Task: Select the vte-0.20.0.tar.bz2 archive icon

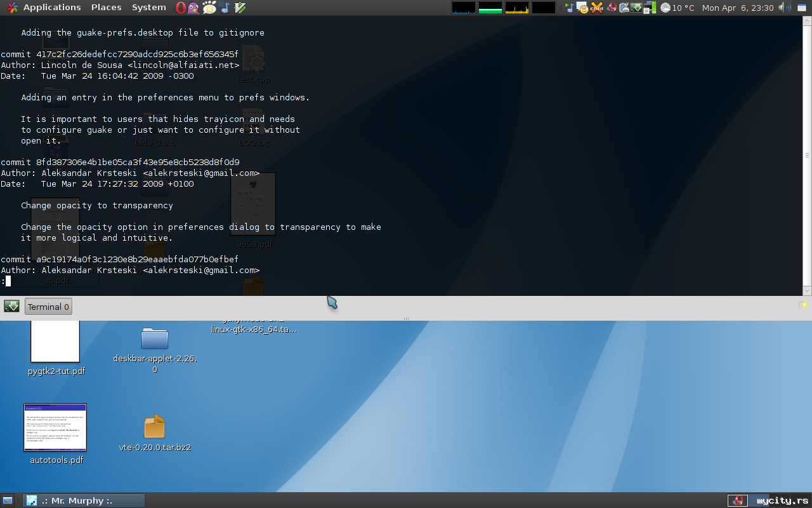Action: 154,427
